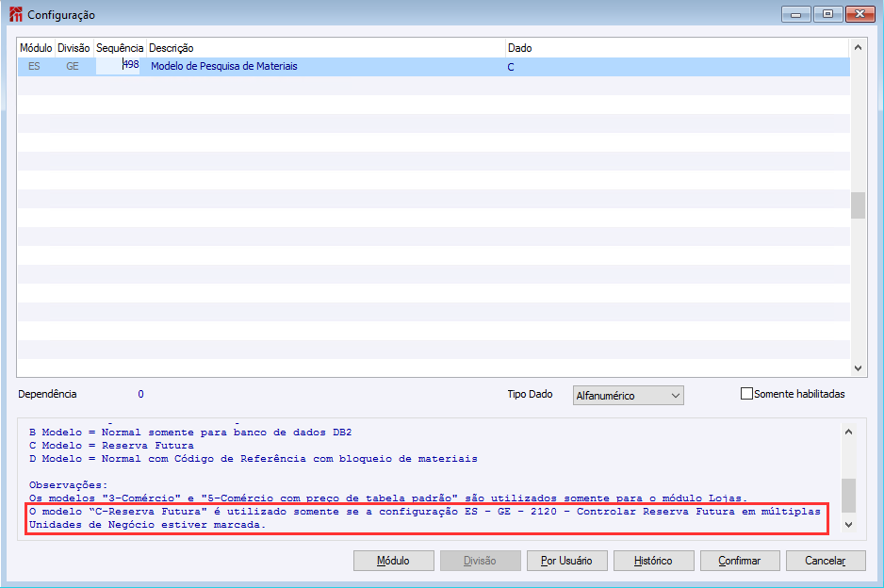884x588 pixels.
Task: Minimize the Configuração window
Action: pyautogui.click(x=796, y=14)
